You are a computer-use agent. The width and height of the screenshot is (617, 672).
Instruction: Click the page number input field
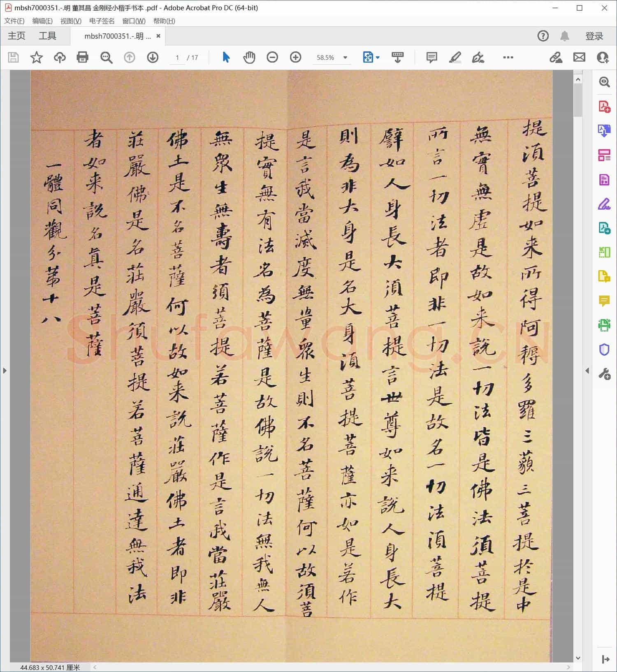point(177,58)
